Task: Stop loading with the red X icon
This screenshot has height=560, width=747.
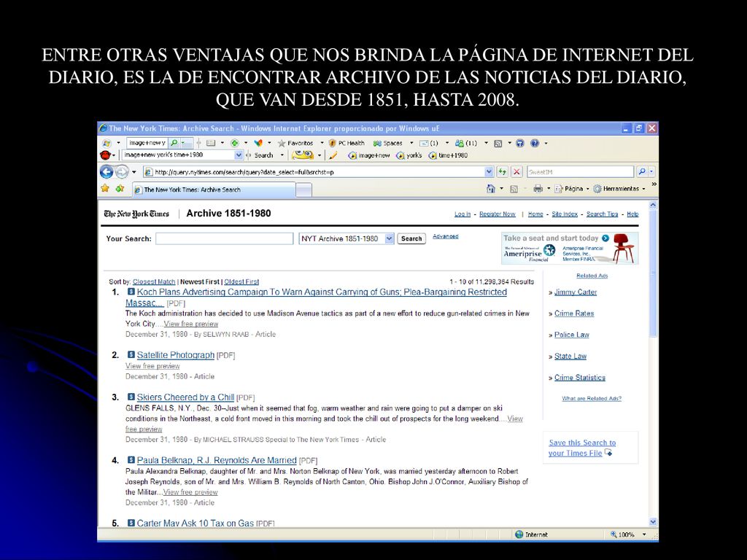Action: tap(516, 172)
